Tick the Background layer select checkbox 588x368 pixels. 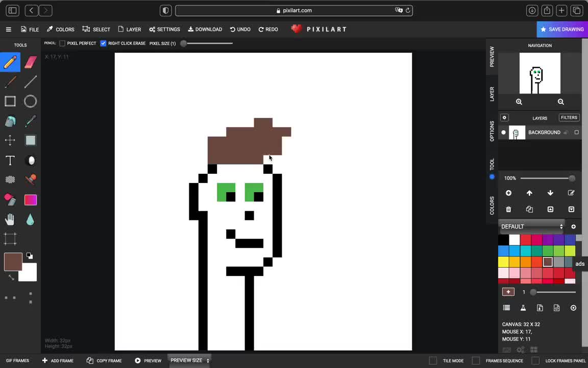tap(577, 132)
